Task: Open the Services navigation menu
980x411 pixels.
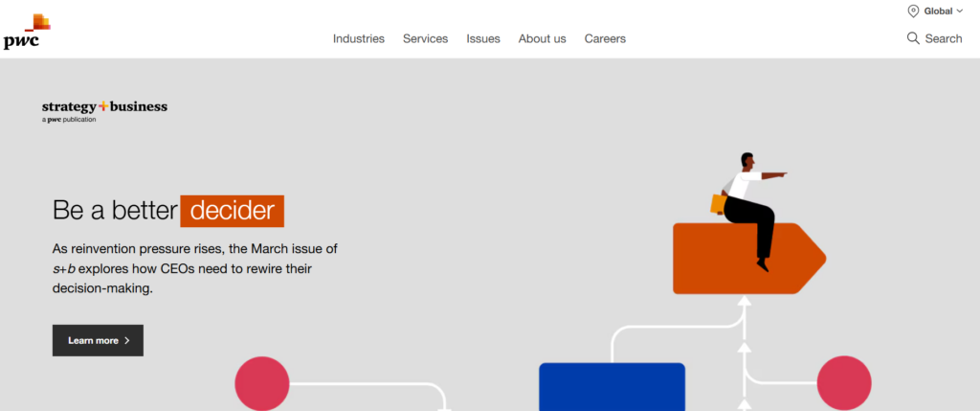Action: [425, 38]
